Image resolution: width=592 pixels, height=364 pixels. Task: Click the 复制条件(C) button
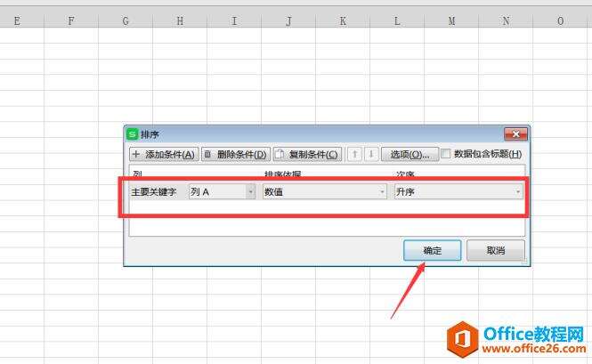(x=308, y=154)
